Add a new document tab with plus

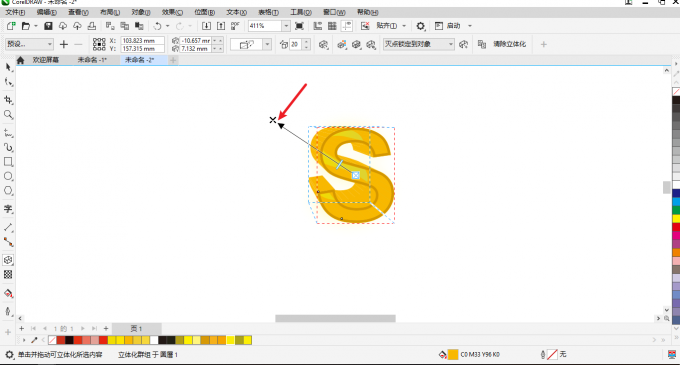click(x=173, y=60)
